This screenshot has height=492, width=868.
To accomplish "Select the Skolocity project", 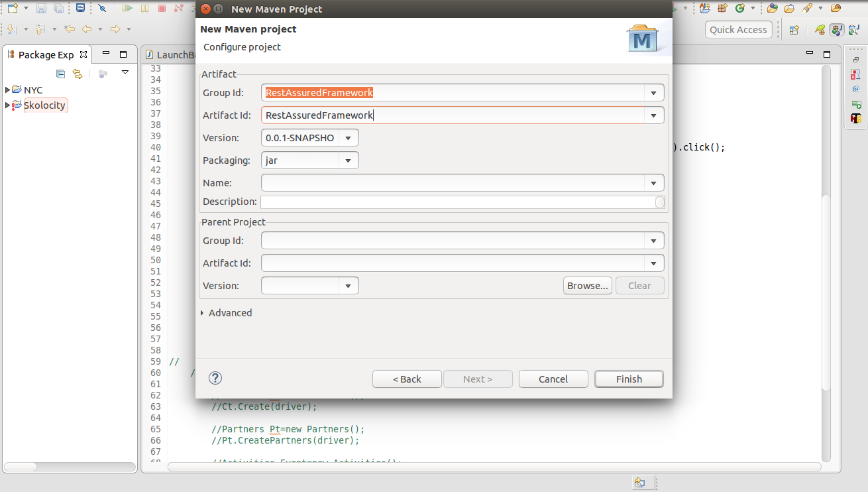I will 44,105.
